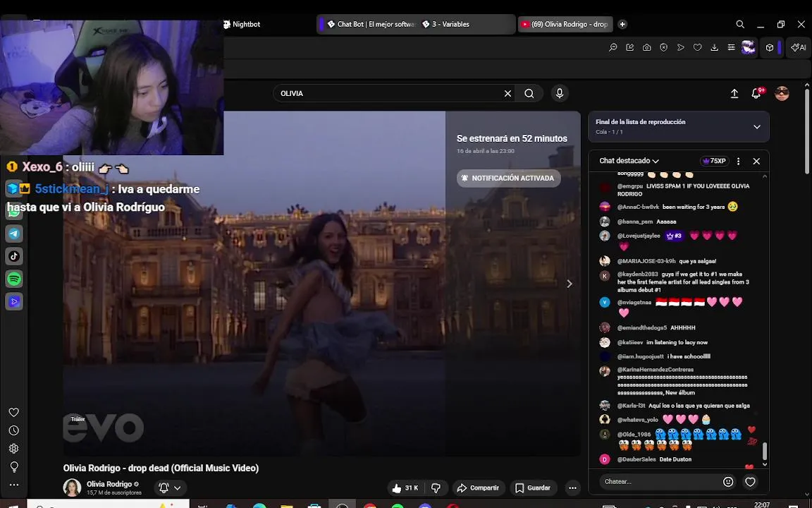Open the emoji picker in chat
This screenshot has width=812, height=508.
728,482
